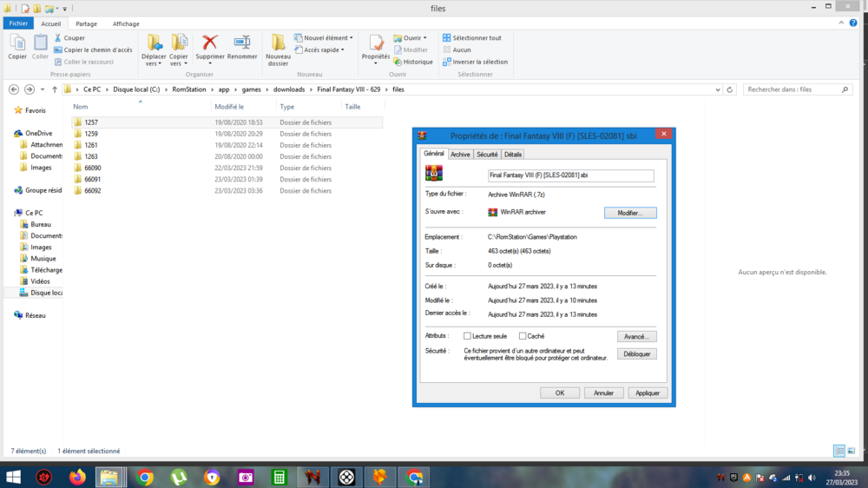Check the Caché attribute checkbox

click(x=523, y=336)
